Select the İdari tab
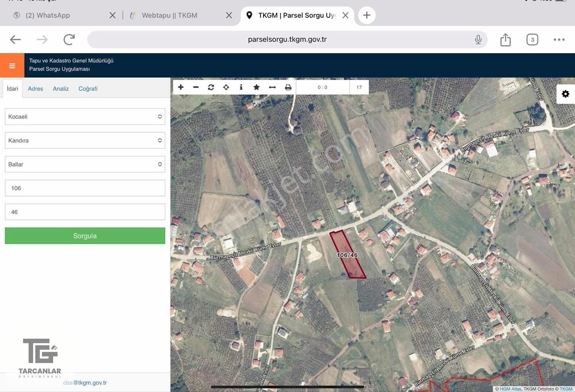575x392 pixels. (x=12, y=89)
